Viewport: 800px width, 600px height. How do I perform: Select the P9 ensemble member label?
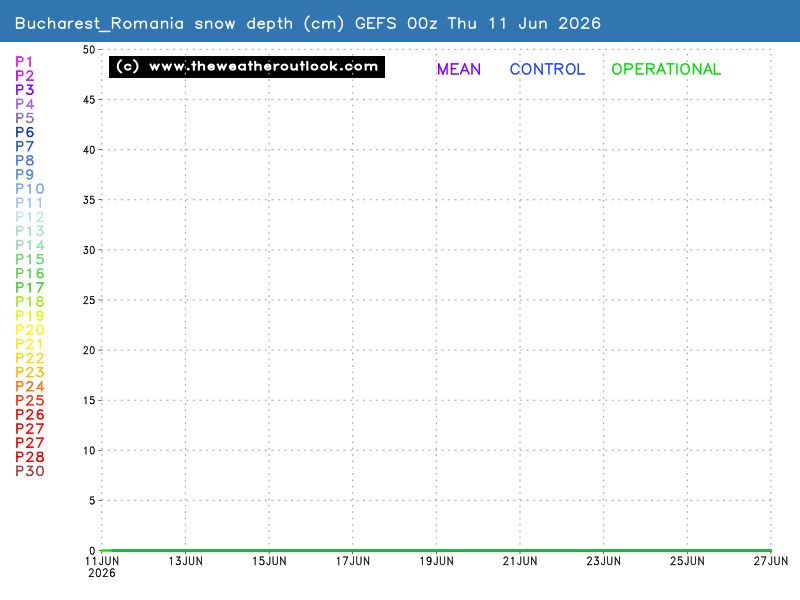point(24,174)
